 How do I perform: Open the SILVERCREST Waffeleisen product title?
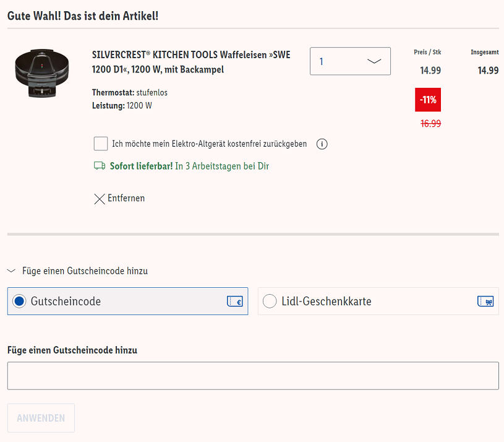(x=190, y=62)
